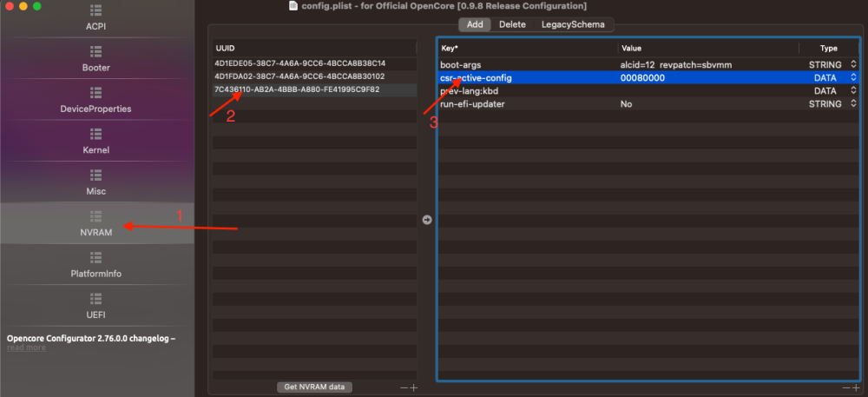Screen dimensions: 868x397
Task: Select the boot-args key cell
Action: click(528, 65)
